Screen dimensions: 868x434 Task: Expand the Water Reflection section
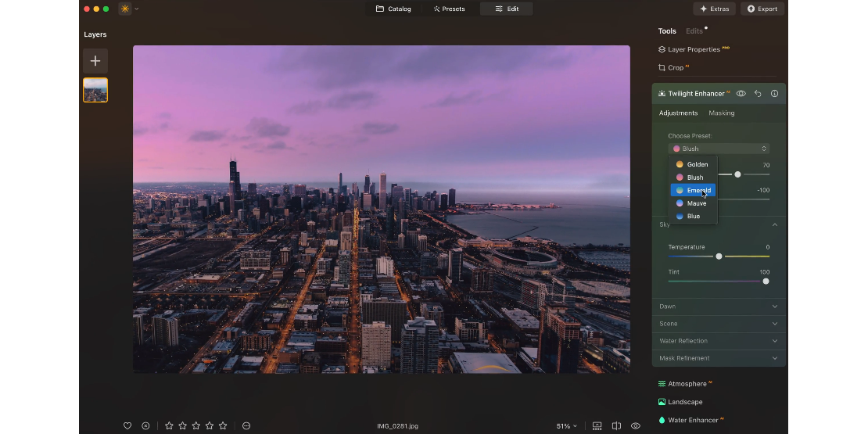point(719,341)
